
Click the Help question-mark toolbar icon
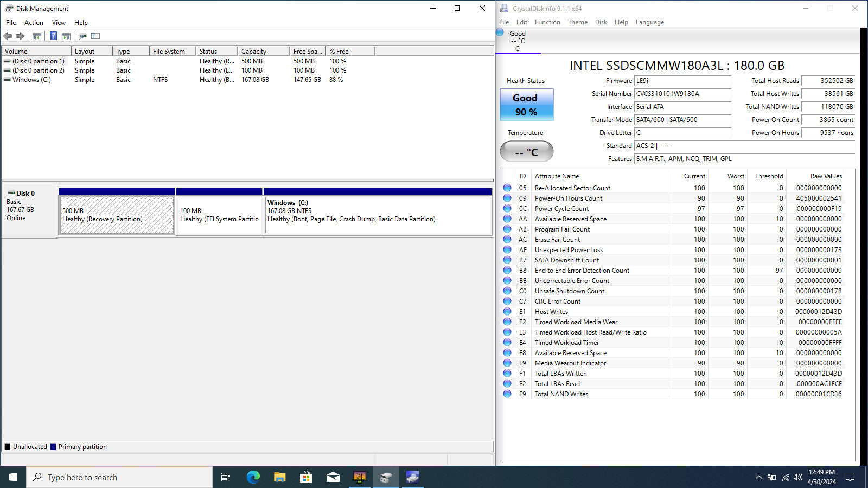(x=53, y=36)
